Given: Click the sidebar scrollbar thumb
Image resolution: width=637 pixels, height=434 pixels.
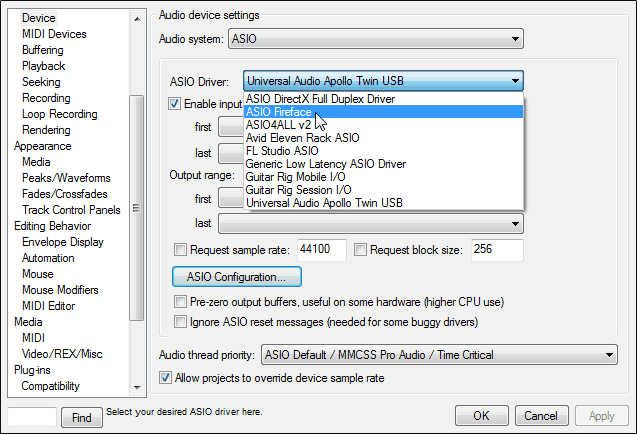Looking at the screenshot, I should (136, 208).
